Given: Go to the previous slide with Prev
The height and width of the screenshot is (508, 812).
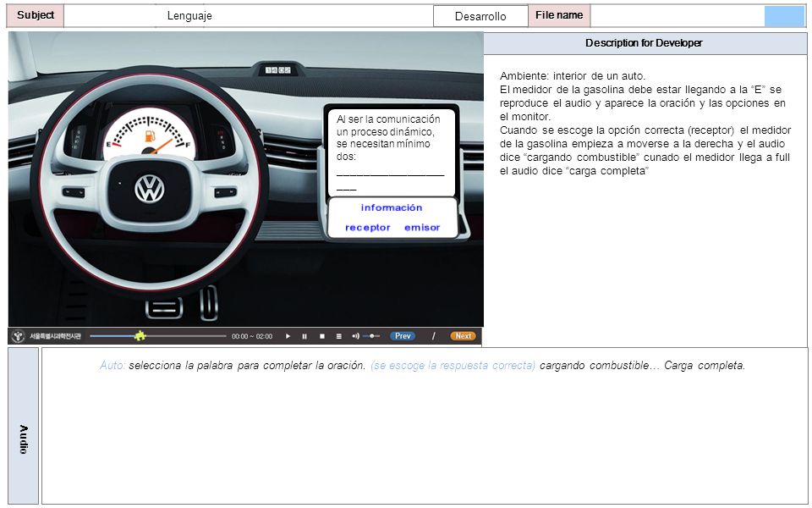Looking at the screenshot, I should 403,336.
